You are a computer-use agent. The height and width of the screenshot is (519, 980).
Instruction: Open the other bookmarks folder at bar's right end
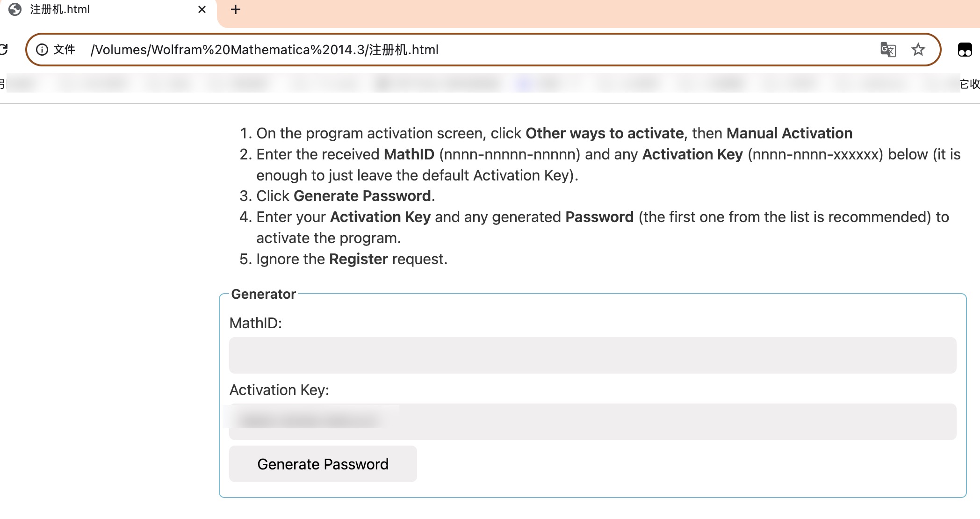click(970, 84)
